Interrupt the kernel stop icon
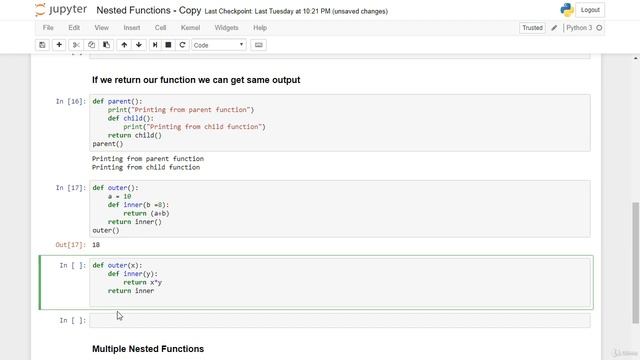This screenshot has height=360, width=640. point(168,45)
